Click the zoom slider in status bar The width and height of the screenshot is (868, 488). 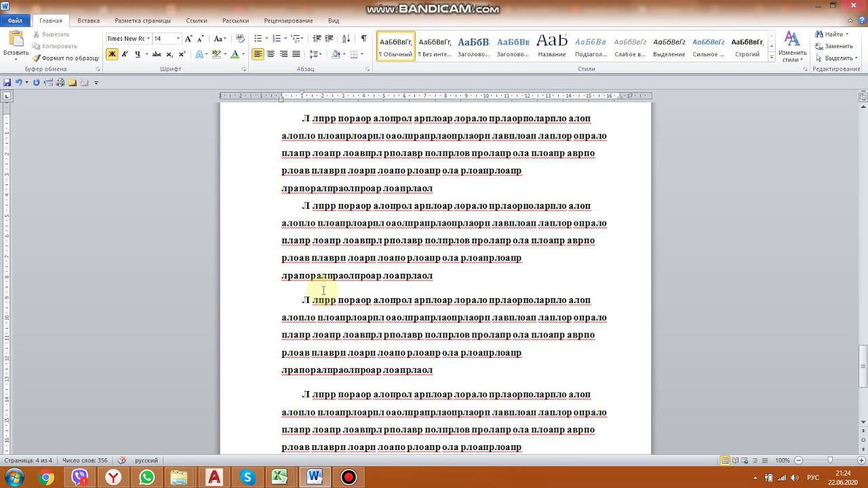(830, 461)
